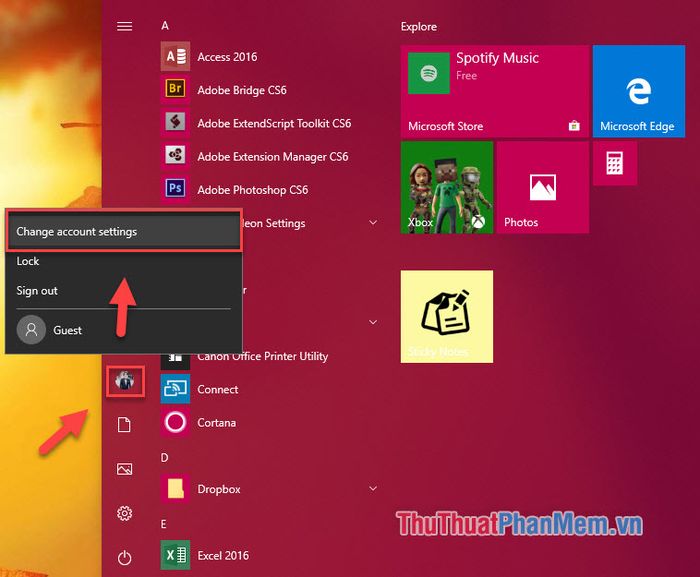The height and width of the screenshot is (577, 700).
Task: Open the Microsoft Edge tile
Action: [639, 91]
